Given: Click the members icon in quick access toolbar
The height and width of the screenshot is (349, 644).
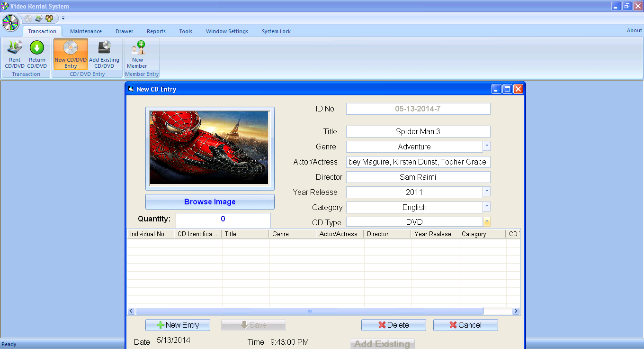Looking at the screenshot, I should (x=49, y=18).
